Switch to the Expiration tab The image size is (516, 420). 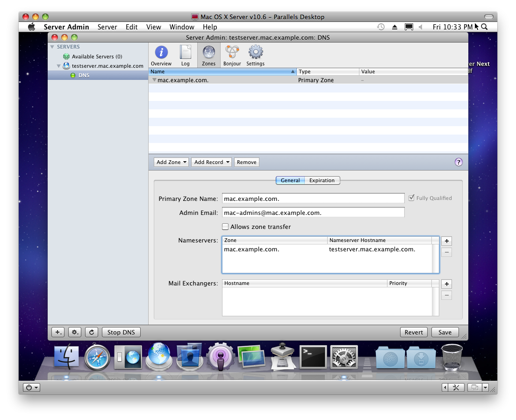[x=322, y=180]
